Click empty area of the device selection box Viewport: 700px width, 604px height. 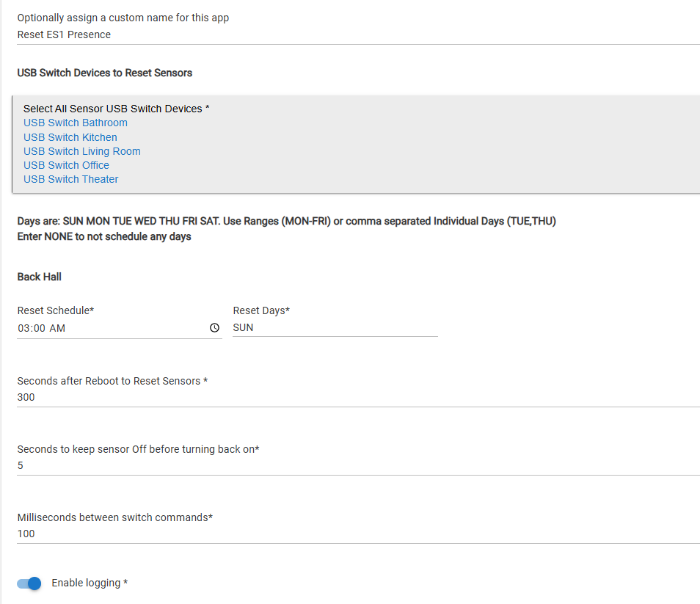[x=440, y=147]
